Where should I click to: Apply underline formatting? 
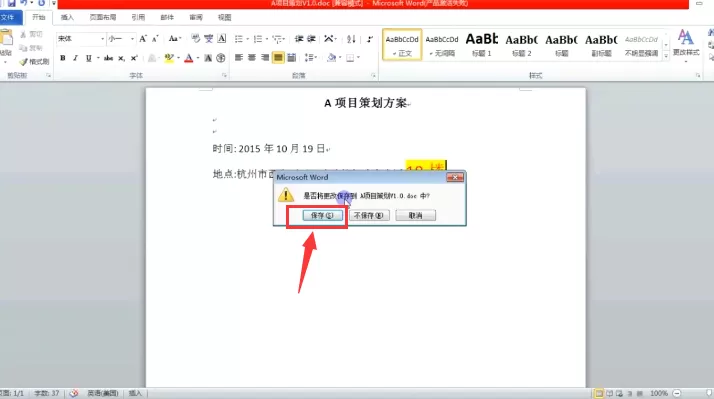pyautogui.click(x=88, y=58)
